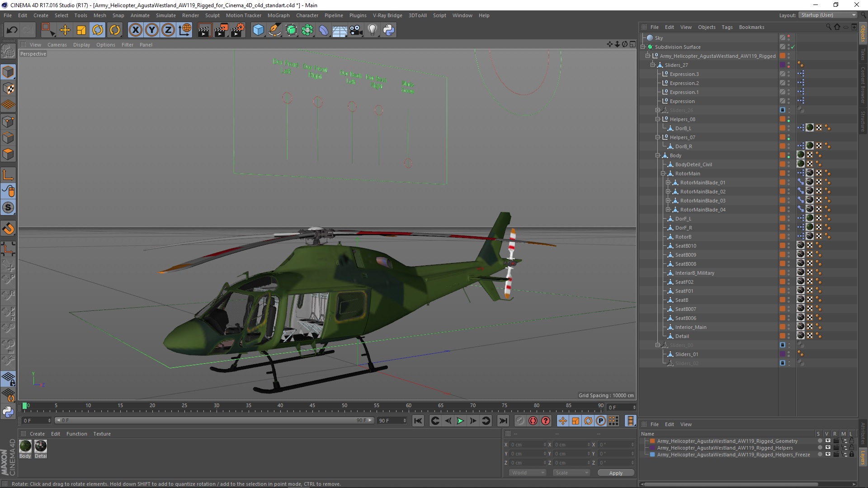Open Edit Render Settings icon
This screenshot has width=868, height=488.
click(x=238, y=30)
